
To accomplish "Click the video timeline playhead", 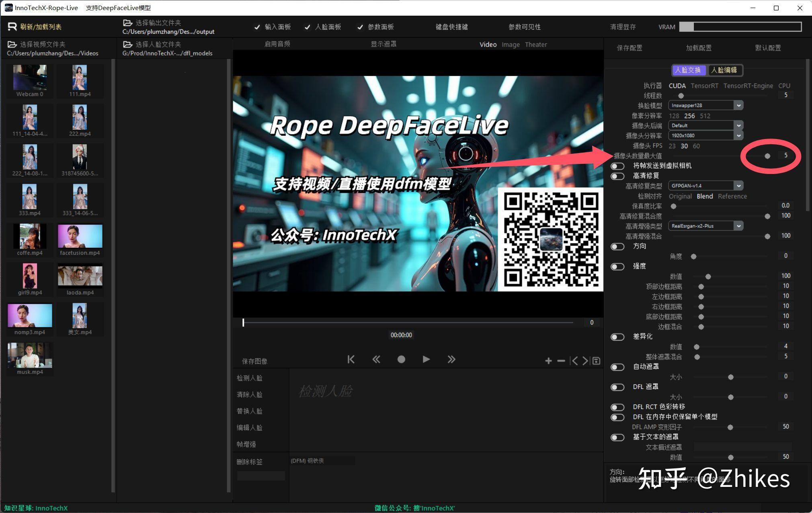I will click(x=243, y=322).
